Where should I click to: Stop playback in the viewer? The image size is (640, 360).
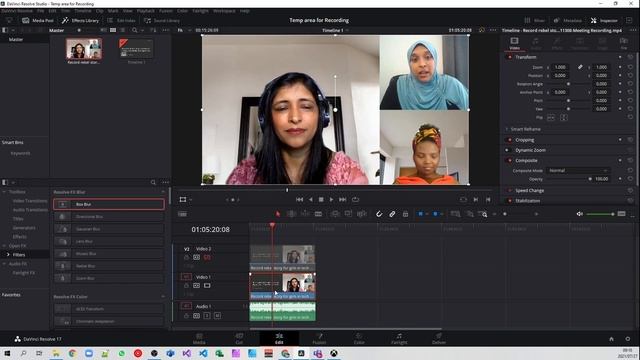(x=321, y=200)
